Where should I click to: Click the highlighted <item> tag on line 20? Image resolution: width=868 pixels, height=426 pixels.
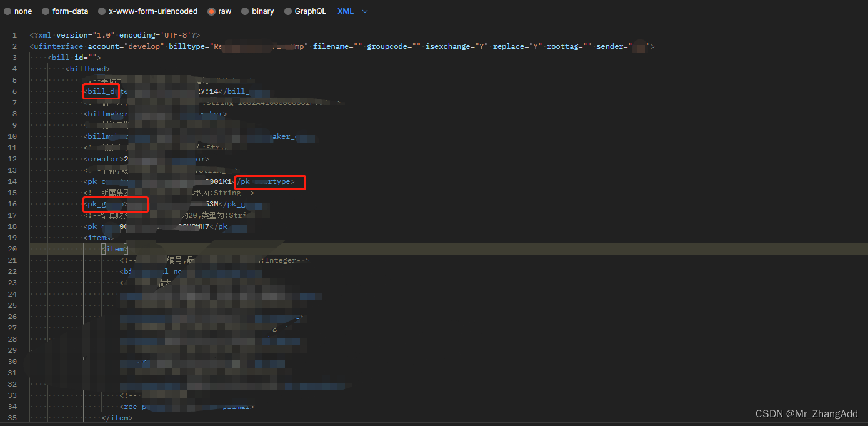tap(114, 248)
